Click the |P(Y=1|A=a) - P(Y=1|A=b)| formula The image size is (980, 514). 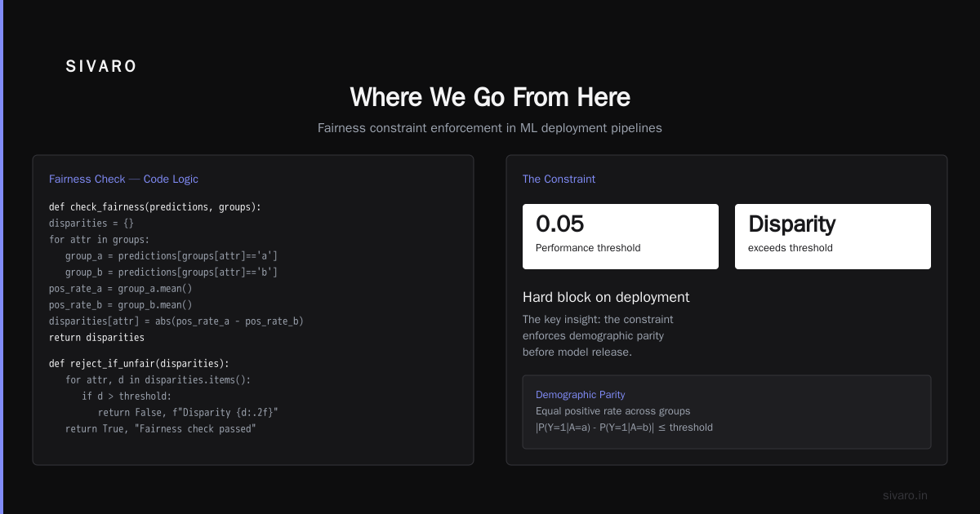coord(624,428)
